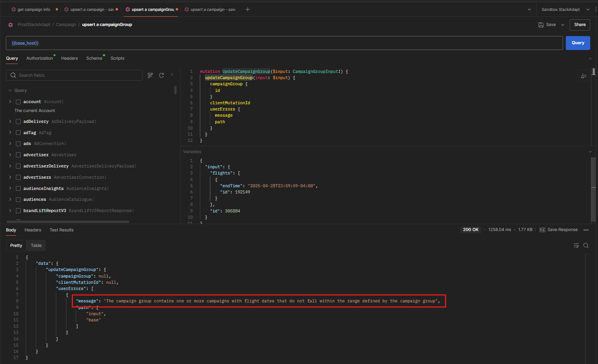Click the variables editor vertical scrollbar
Screen dimensions: 598x364
[x=593, y=189]
